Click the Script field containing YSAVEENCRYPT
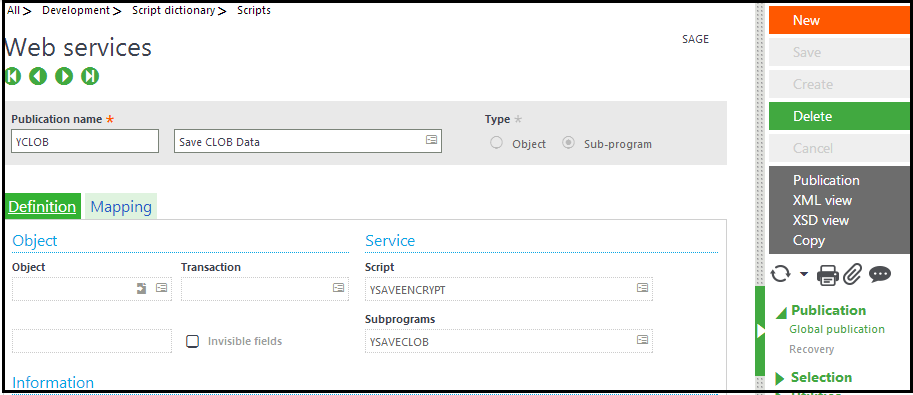The height and width of the screenshot is (395, 913). (x=509, y=288)
